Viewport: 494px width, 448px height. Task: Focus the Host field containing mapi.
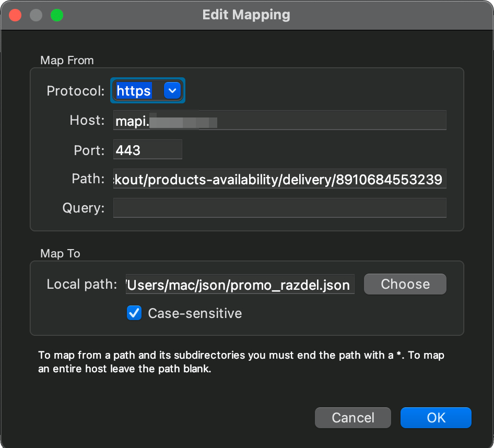279,120
